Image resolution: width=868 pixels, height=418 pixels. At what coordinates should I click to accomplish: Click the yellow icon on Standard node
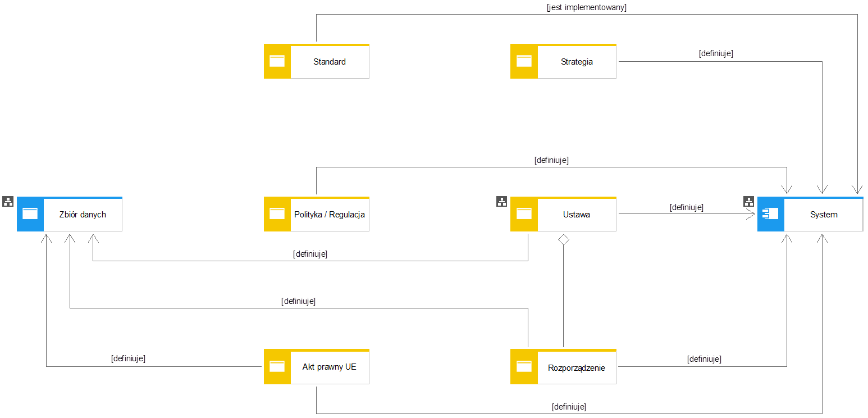pyautogui.click(x=277, y=61)
